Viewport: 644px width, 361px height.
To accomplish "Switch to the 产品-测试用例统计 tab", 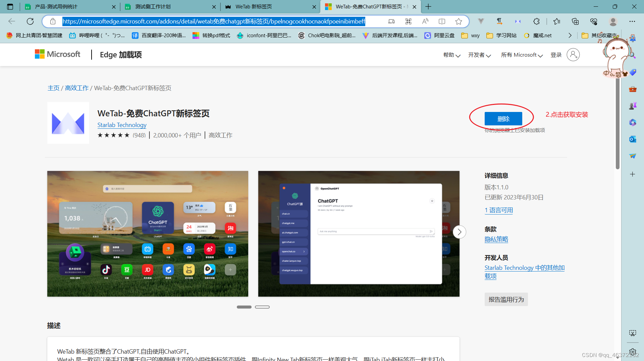I will point(70,7).
